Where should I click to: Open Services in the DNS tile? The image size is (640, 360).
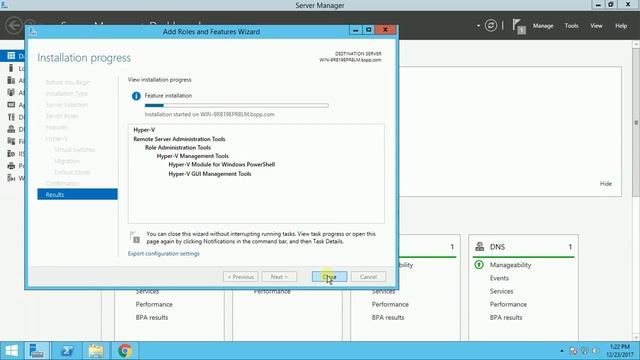tap(501, 291)
